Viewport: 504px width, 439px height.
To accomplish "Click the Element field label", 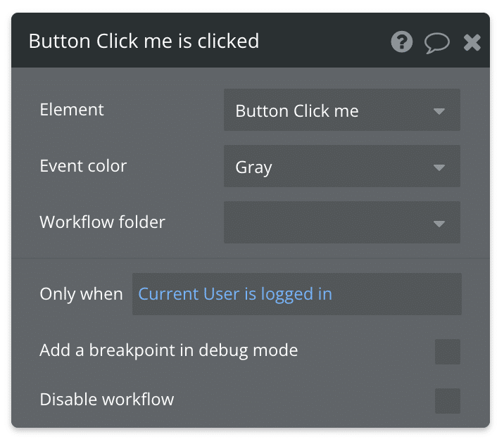I will [72, 110].
